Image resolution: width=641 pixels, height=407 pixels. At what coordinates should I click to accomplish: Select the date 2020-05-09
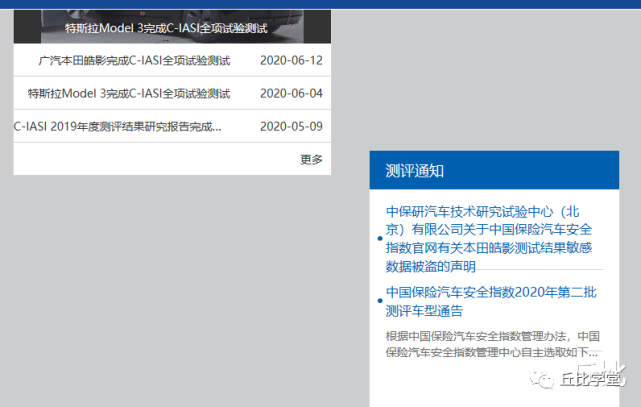pos(291,127)
